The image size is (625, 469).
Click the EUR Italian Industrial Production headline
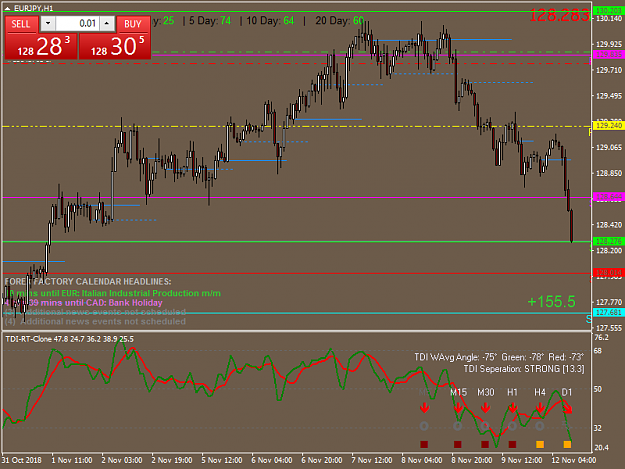coord(113,293)
